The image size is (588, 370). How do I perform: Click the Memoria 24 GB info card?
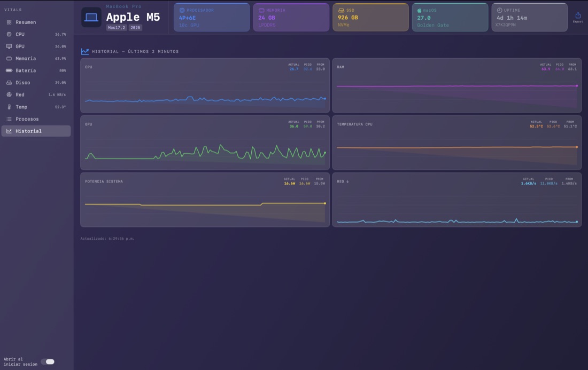[291, 17]
